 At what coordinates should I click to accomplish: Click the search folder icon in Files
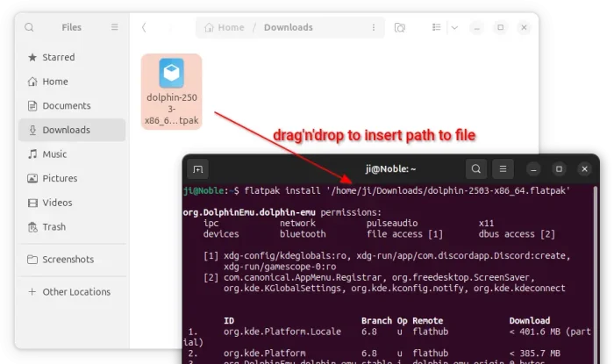(400, 27)
